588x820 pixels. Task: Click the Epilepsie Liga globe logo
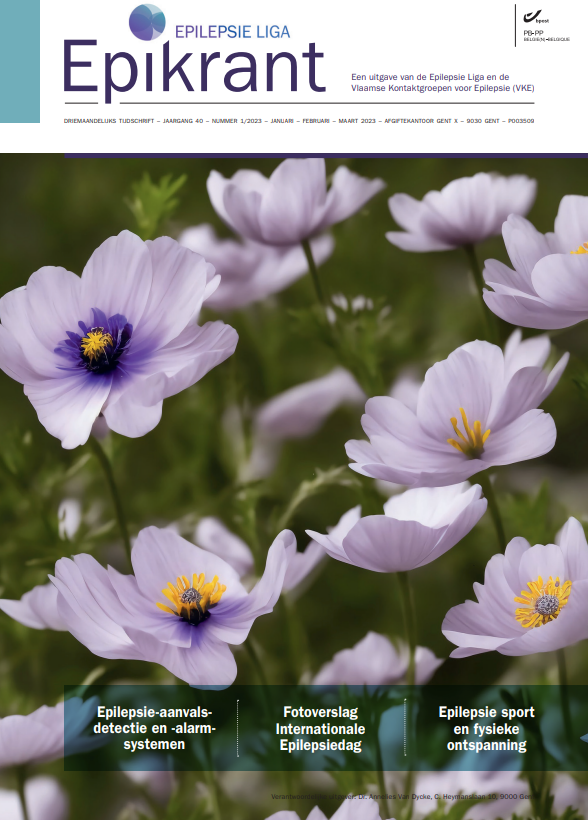tap(147, 22)
